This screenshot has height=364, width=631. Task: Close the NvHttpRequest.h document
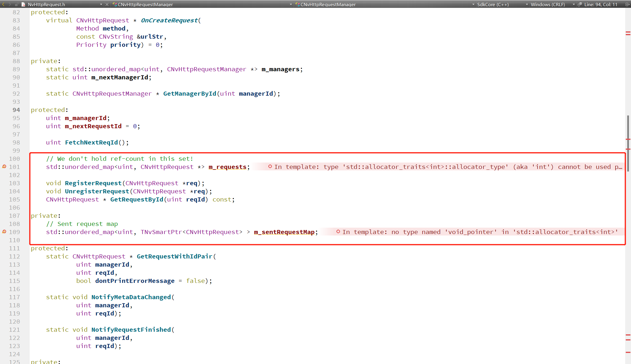(107, 4)
